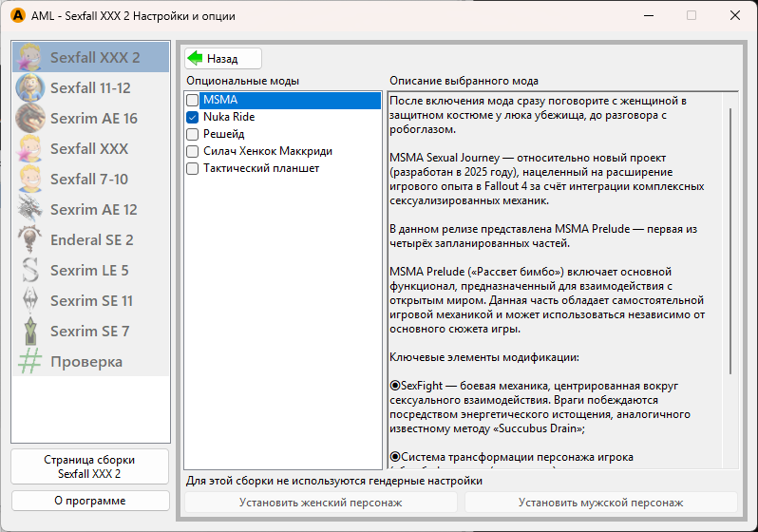Open Страница сборки Sexfall XXX 2
The height and width of the screenshot is (532, 758).
pos(89,465)
